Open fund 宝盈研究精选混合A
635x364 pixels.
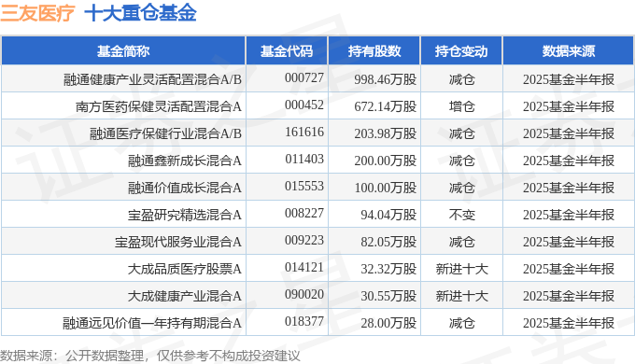185,215
